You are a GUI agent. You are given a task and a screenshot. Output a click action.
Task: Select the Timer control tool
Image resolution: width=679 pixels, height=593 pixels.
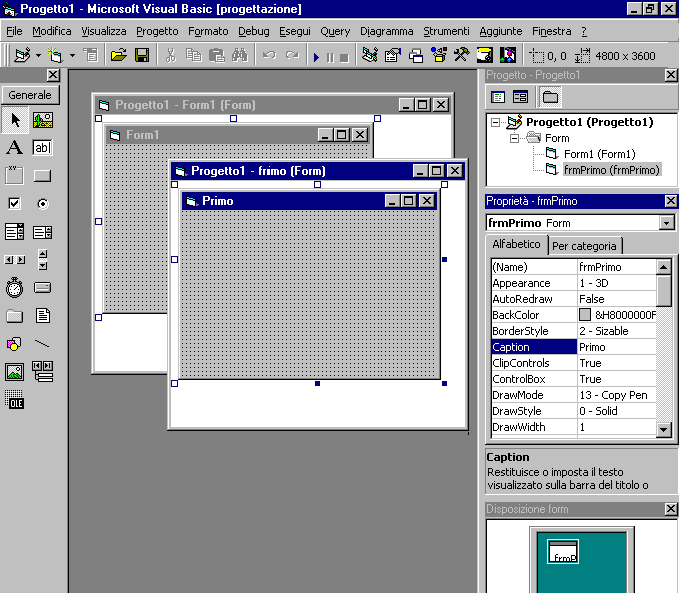tap(15, 288)
